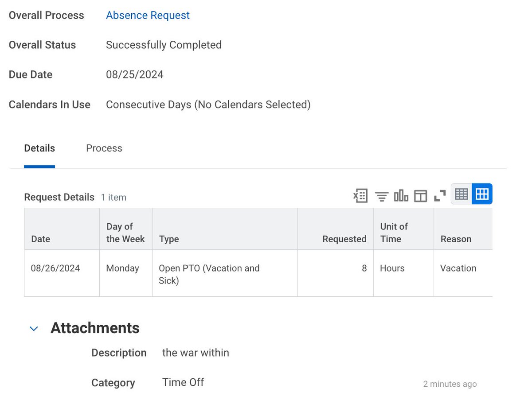Select the Type column header

coord(225,229)
